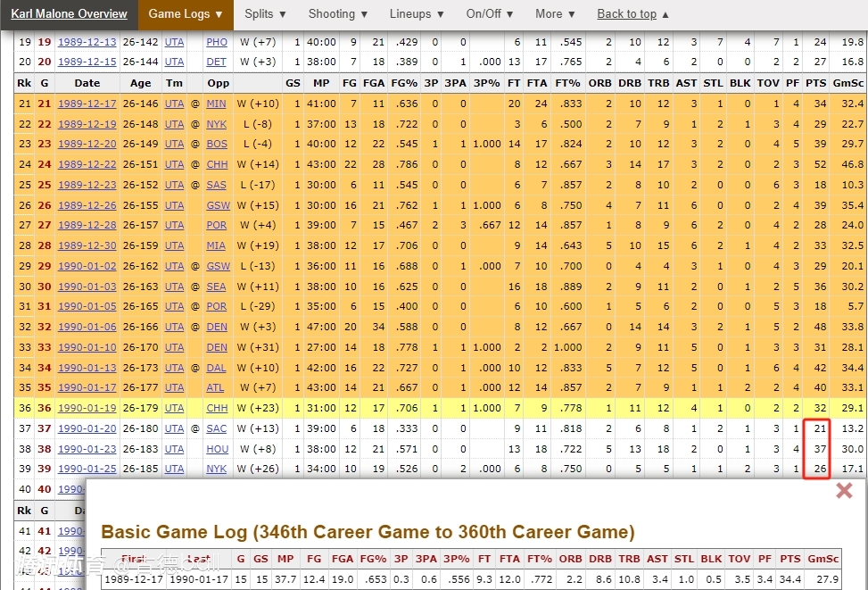Open opponent MIN team link
Viewport: 868px width, 590px height.
click(216, 104)
